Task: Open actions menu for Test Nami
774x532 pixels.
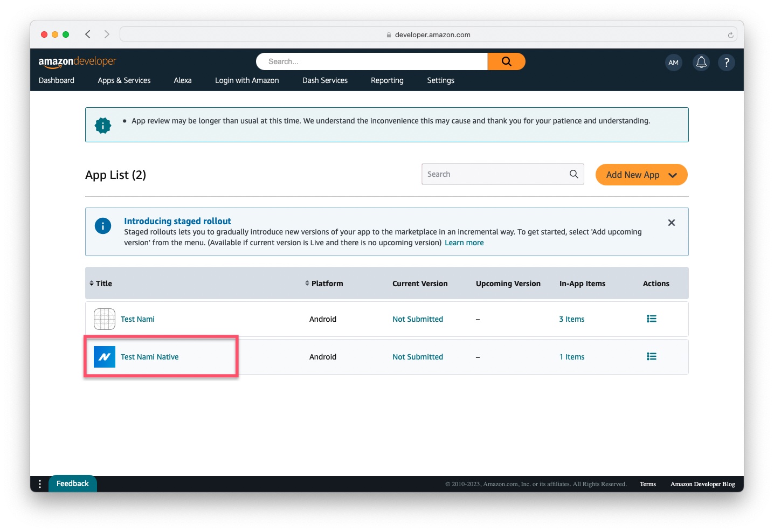Action: tap(651, 319)
